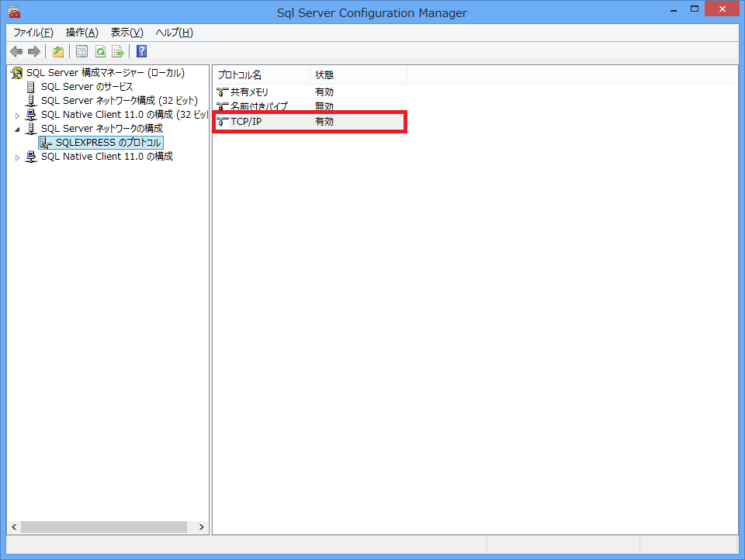
Task: Click the tree pane horizontal scrollbar thumb
Action: tap(103, 527)
